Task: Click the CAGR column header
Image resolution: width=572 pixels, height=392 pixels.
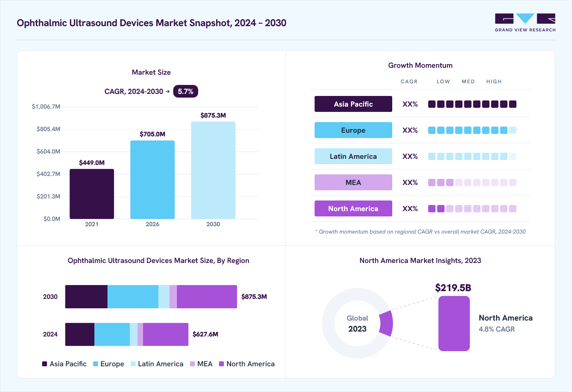Action: tap(409, 82)
